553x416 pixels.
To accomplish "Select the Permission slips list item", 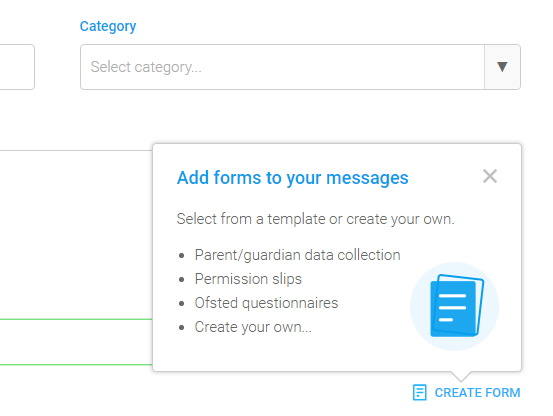I will click(x=248, y=279).
